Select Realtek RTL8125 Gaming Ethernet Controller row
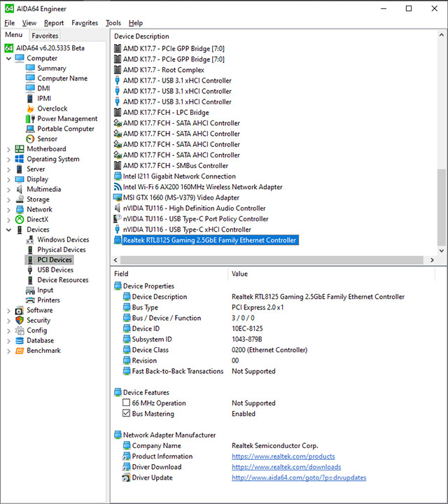This screenshot has width=448, height=504. click(x=206, y=240)
